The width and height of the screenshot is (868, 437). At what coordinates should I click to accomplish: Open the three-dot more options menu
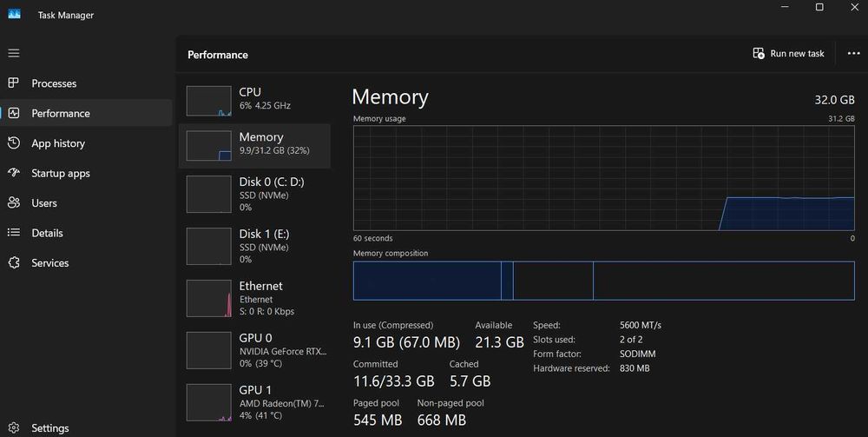[x=853, y=54]
